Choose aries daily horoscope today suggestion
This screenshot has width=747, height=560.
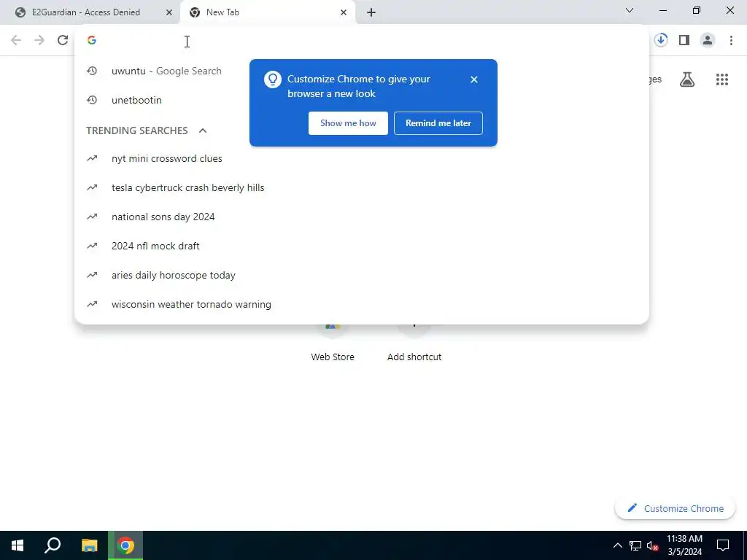[362, 275]
